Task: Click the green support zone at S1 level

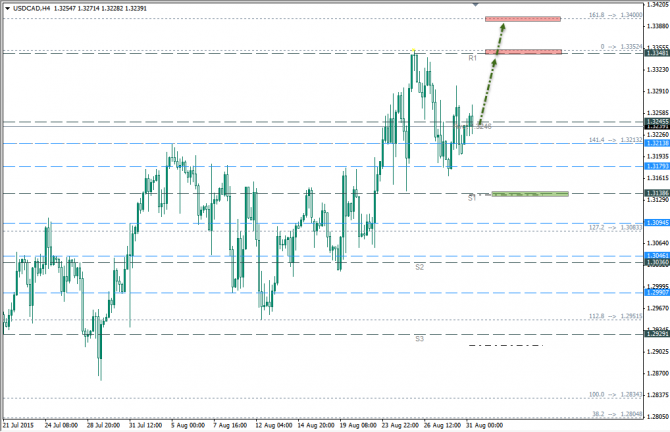Action: point(530,194)
